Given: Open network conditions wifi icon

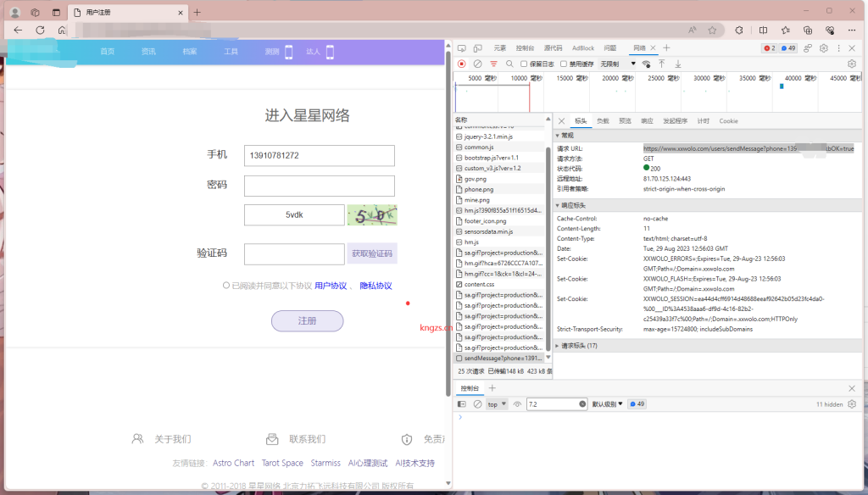Looking at the screenshot, I should (x=646, y=64).
